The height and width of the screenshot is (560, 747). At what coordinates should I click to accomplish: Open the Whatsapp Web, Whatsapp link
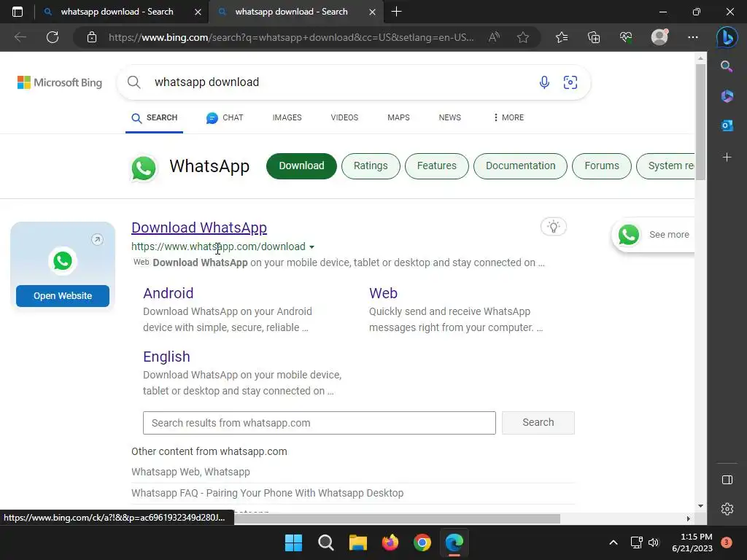pyautogui.click(x=190, y=472)
